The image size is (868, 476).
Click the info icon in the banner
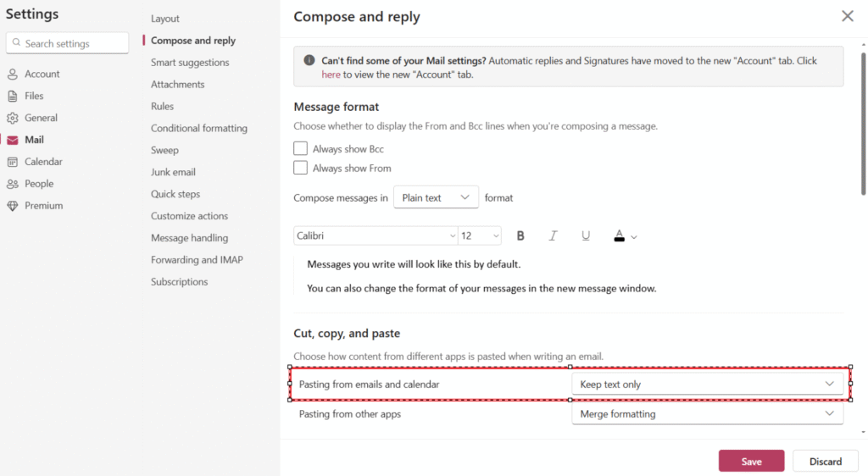click(309, 60)
